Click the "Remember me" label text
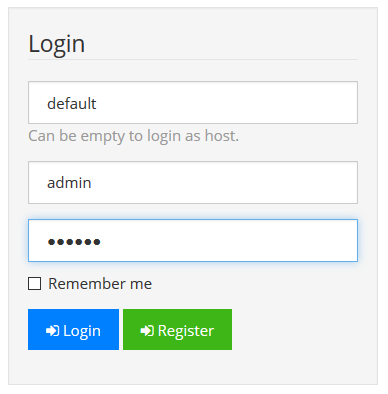 pyautogui.click(x=100, y=284)
